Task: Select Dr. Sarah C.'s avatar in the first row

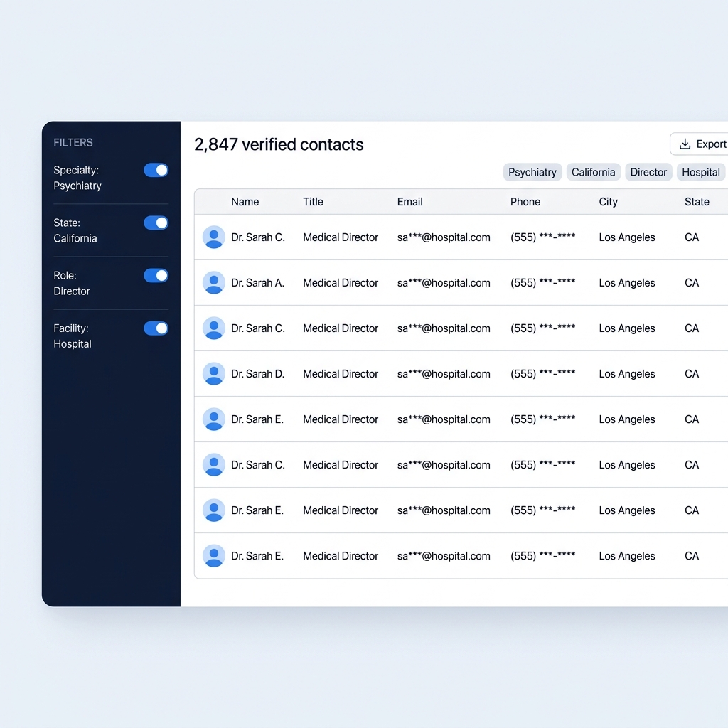Action: click(x=214, y=237)
